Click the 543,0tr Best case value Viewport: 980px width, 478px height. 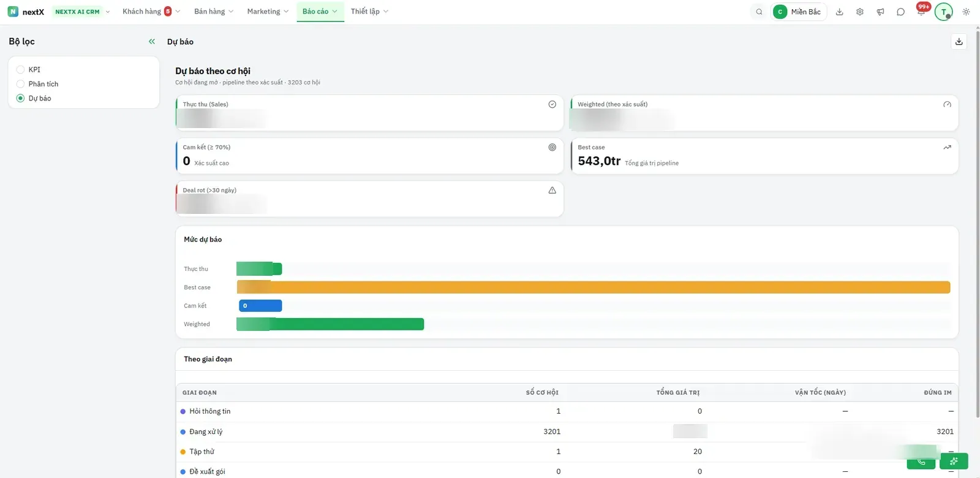pyautogui.click(x=599, y=161)
